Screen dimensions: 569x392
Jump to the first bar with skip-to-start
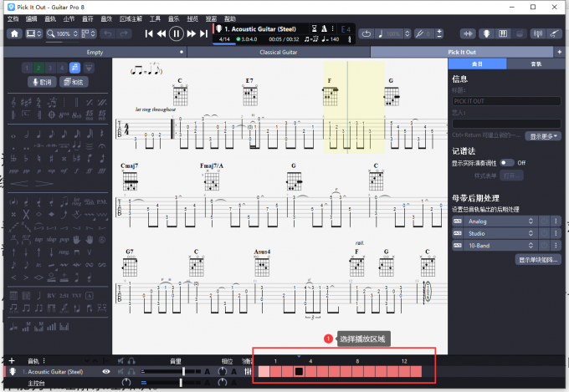(149, 33)
